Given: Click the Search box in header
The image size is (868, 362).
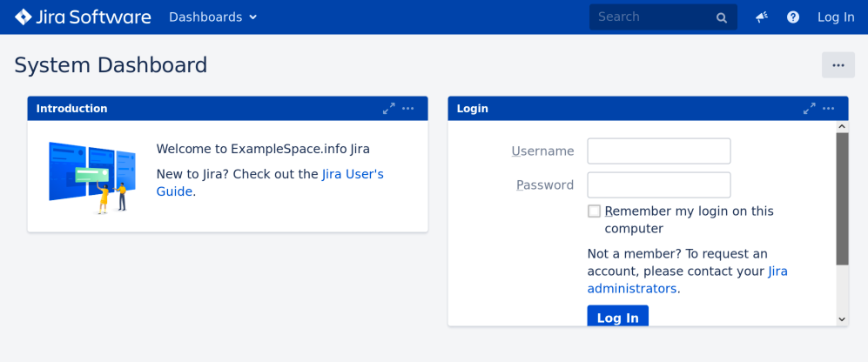Looking at the screenshot, I should (x=651, y=17).
